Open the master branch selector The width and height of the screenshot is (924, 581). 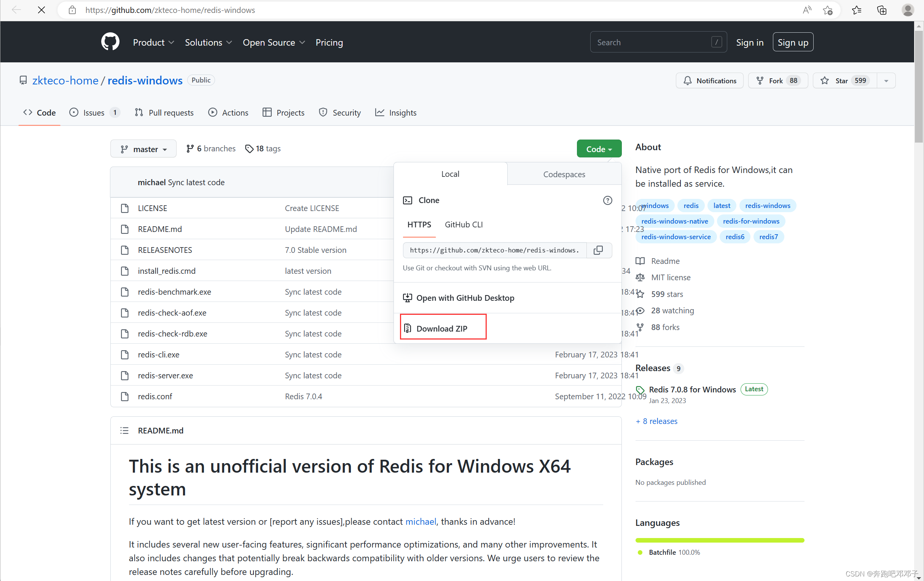tap(143, 149)
